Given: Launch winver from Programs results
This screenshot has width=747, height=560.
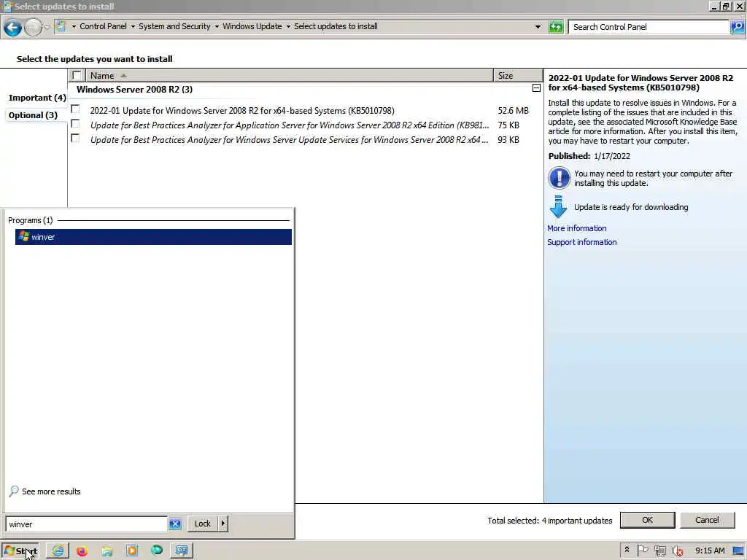Looking at the screenshot, I should click(x=153, y=237).
